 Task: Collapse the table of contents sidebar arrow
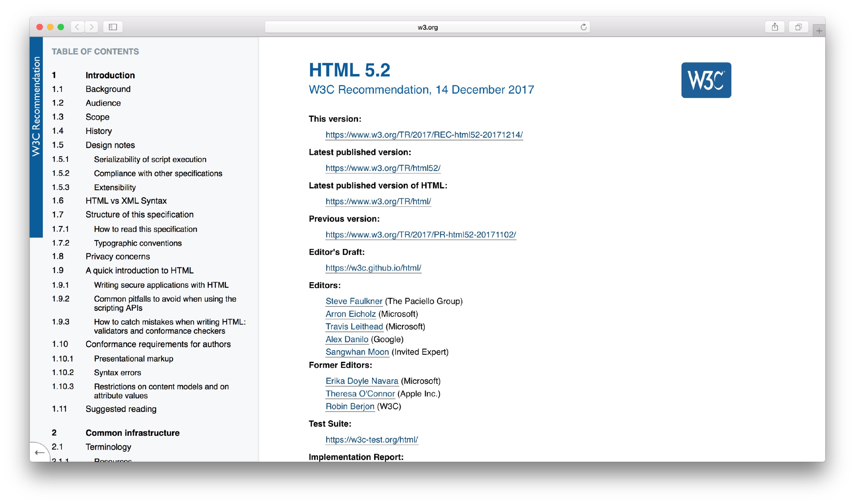[39, 453]
